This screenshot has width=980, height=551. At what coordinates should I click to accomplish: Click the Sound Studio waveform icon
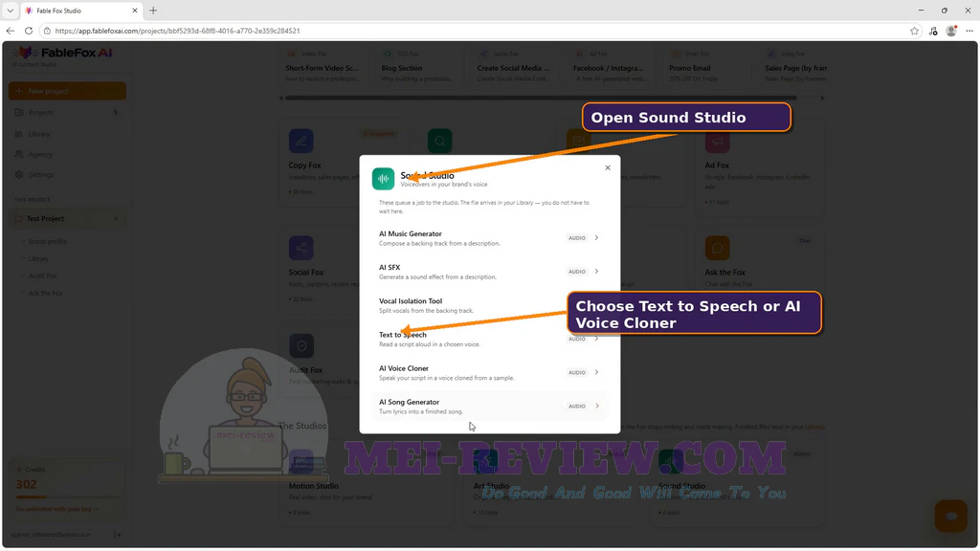point(383,179)
